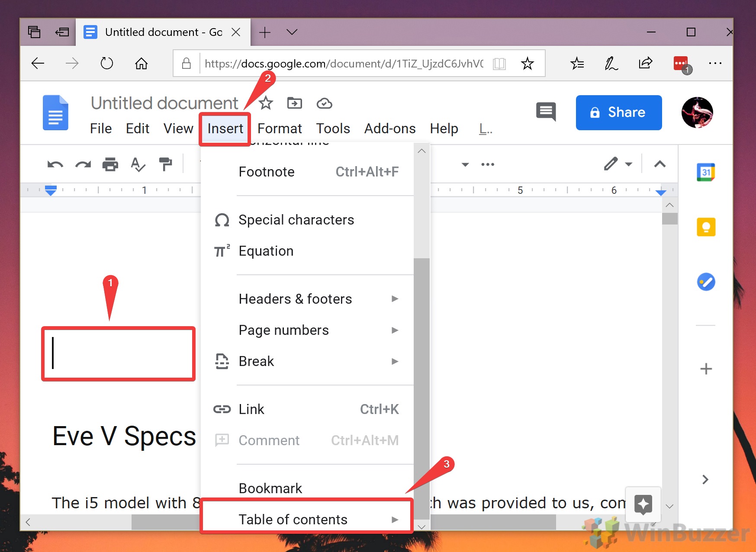
Task: Open Google Calendar from the side panel
Action: [706, 171]
